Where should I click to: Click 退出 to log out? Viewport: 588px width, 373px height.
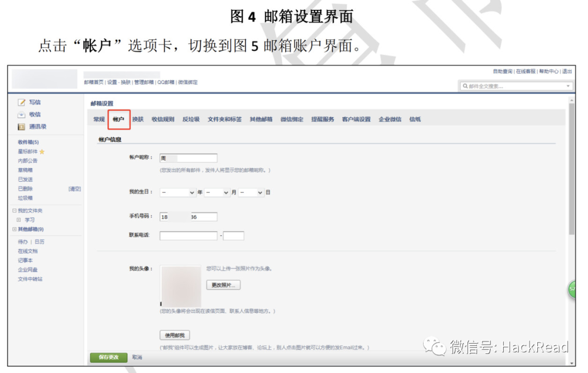(x=567, y=71)
